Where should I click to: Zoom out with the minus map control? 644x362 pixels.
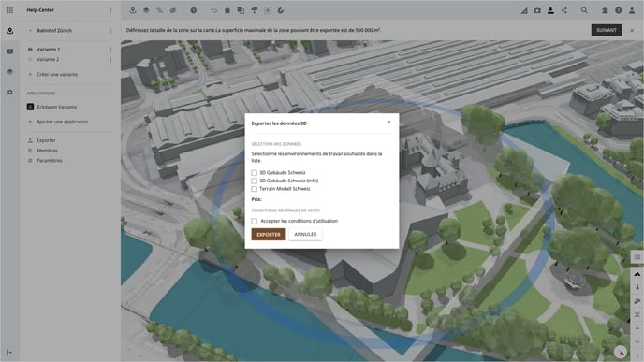coord(637,342)
